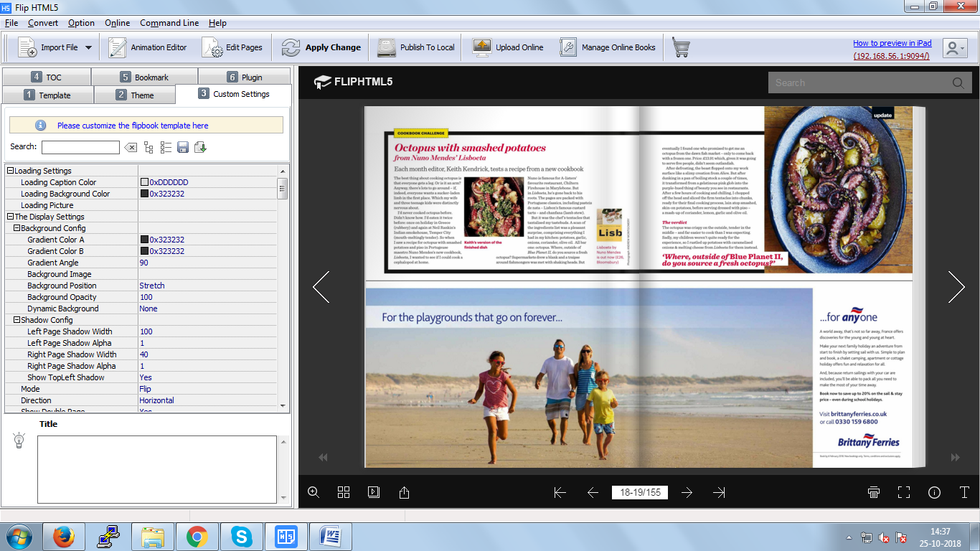Enter fullscreen mode in the flipbook viewer
The image size is (980, 551).
click(x=903, y=493)
